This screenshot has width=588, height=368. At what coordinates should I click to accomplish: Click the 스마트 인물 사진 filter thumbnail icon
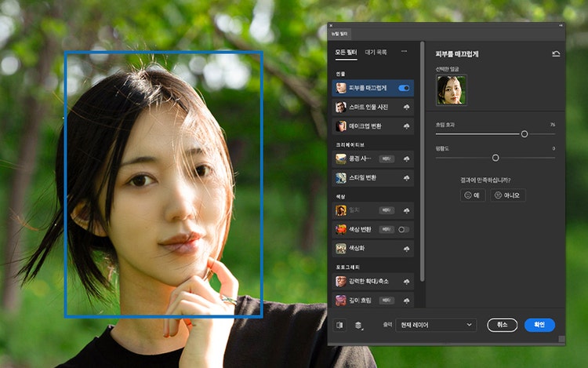[x=341, y=107]
